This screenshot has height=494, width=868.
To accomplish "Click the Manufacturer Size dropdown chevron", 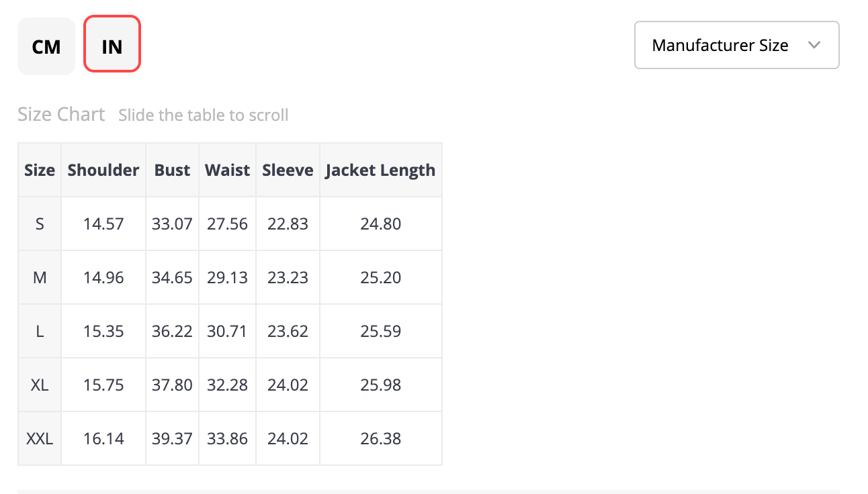I will click(814, 45).
